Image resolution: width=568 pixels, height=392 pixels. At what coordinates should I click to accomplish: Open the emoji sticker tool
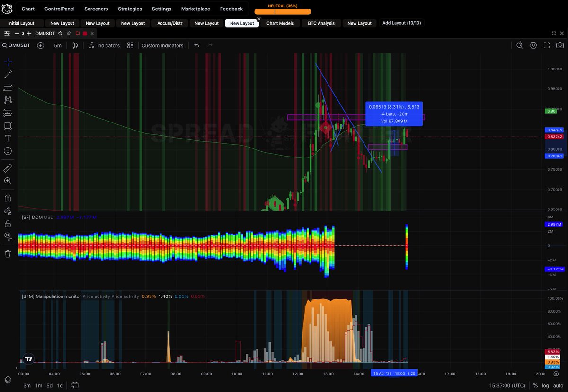click(8, 151)
